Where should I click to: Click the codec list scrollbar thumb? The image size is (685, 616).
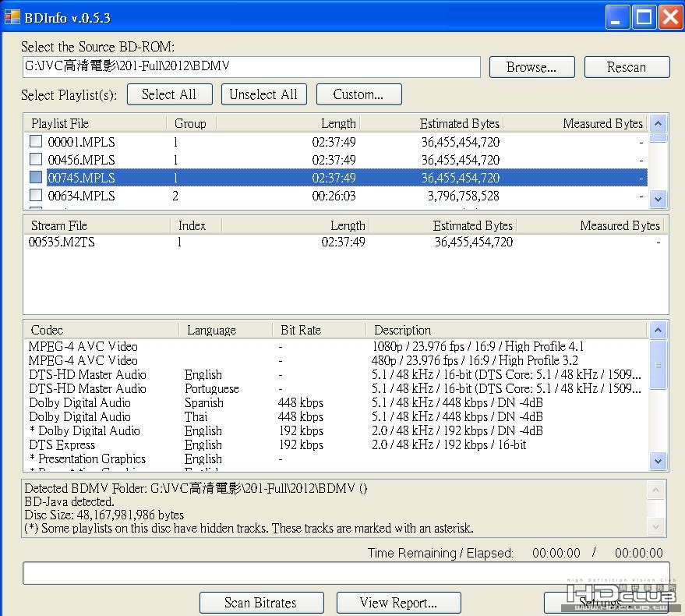[x=658, y=365]
